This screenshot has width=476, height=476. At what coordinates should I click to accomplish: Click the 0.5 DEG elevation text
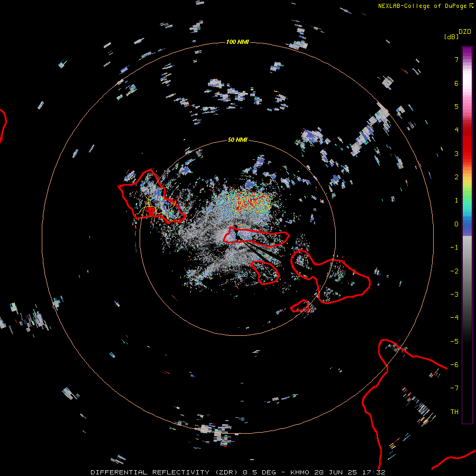(259, 472)
